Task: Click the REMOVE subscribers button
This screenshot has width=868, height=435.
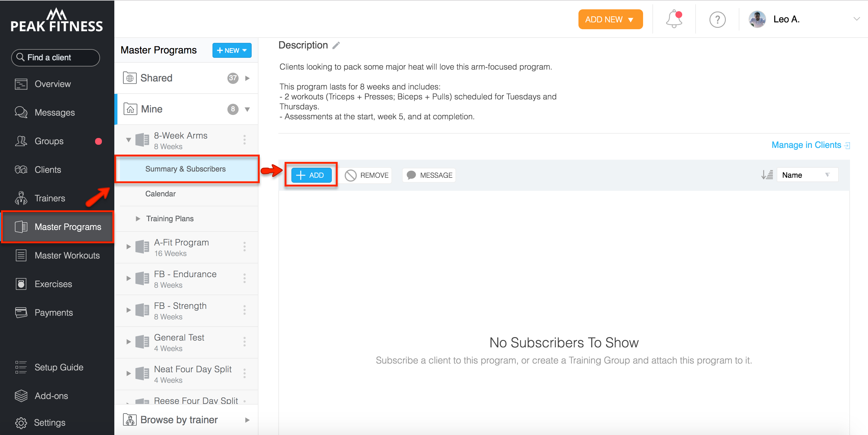Action: click(367, 175)
